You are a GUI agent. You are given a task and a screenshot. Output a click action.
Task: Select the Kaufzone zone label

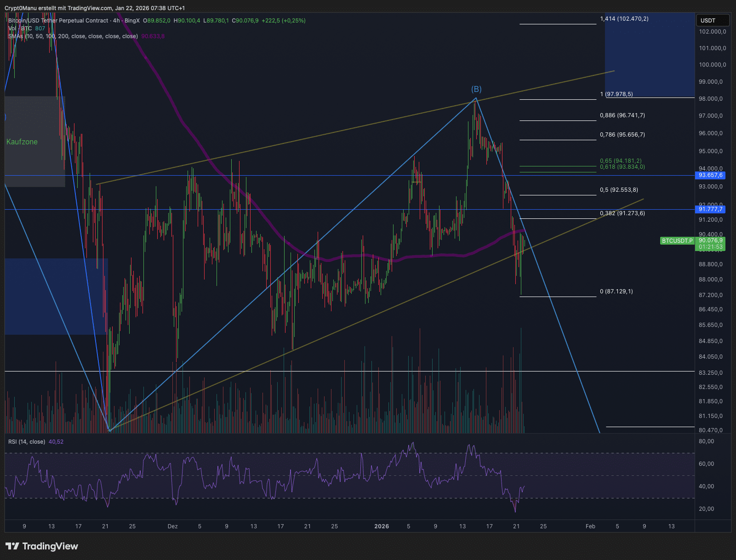21,142
